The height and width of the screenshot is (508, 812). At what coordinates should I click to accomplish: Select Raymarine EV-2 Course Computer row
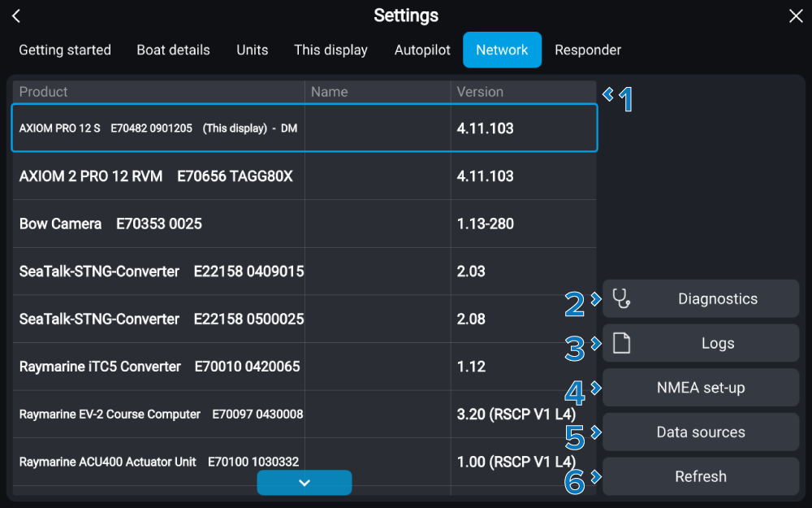tap(304, 415)
